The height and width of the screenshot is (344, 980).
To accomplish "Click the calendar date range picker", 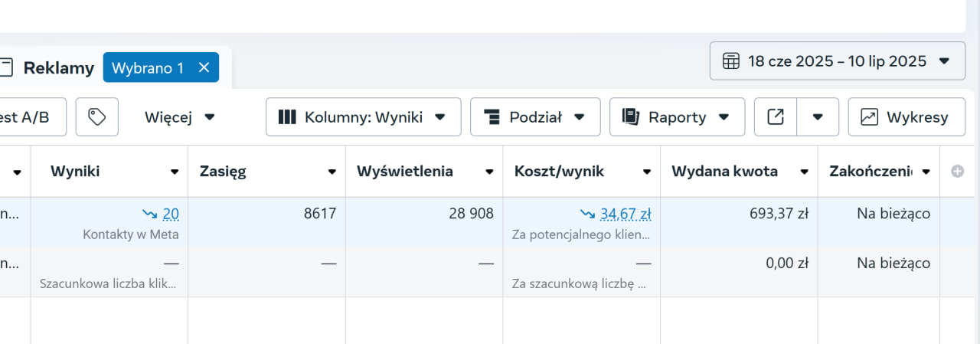I will (x=837, y=61).
